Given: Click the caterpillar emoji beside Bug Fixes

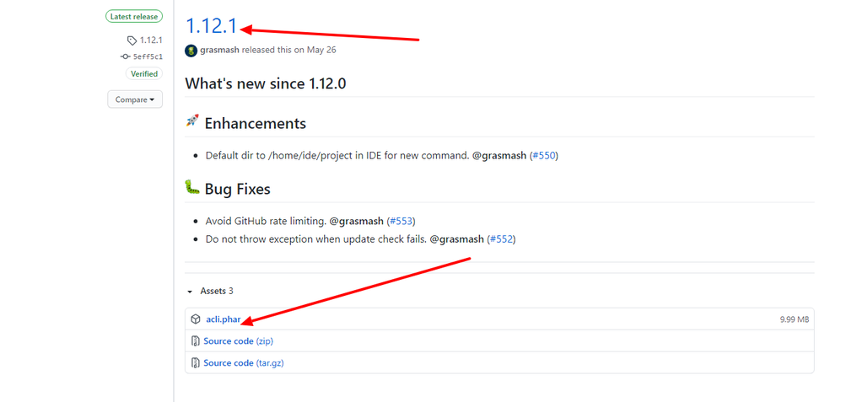Looking at the screenshot, I should 192,188.
